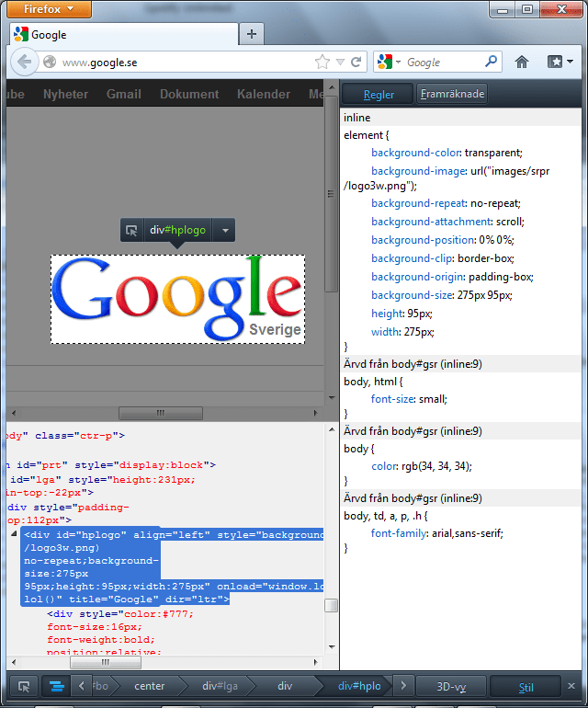Open a new tab with plus button
The image size is (588, 708).
pyautogui.click(x=252, y=34)
